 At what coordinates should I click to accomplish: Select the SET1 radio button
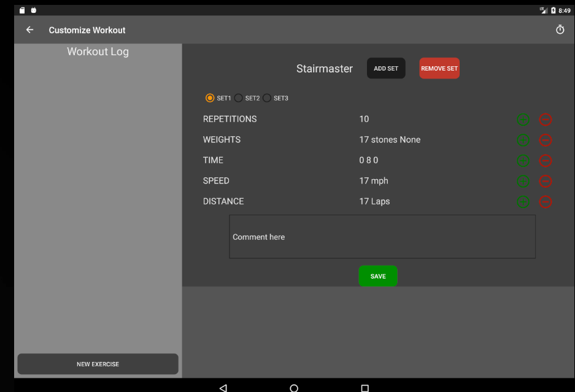coord(210,98)
